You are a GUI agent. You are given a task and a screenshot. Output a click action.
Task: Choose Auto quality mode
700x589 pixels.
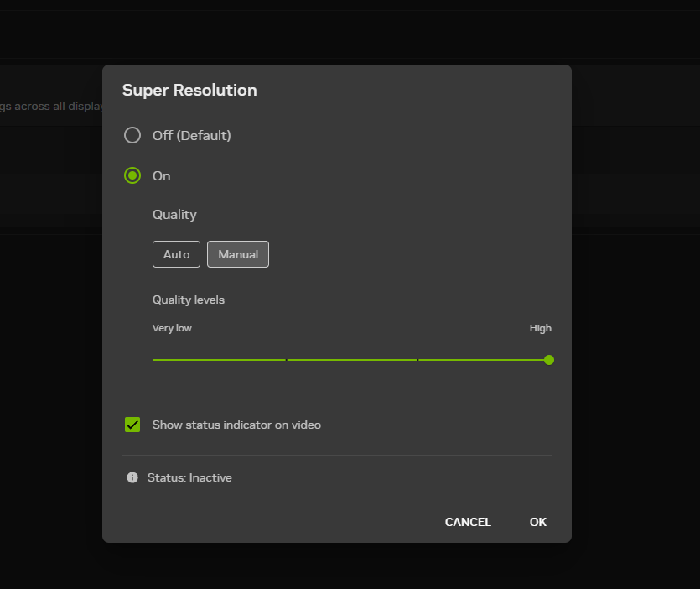point(176,254)
